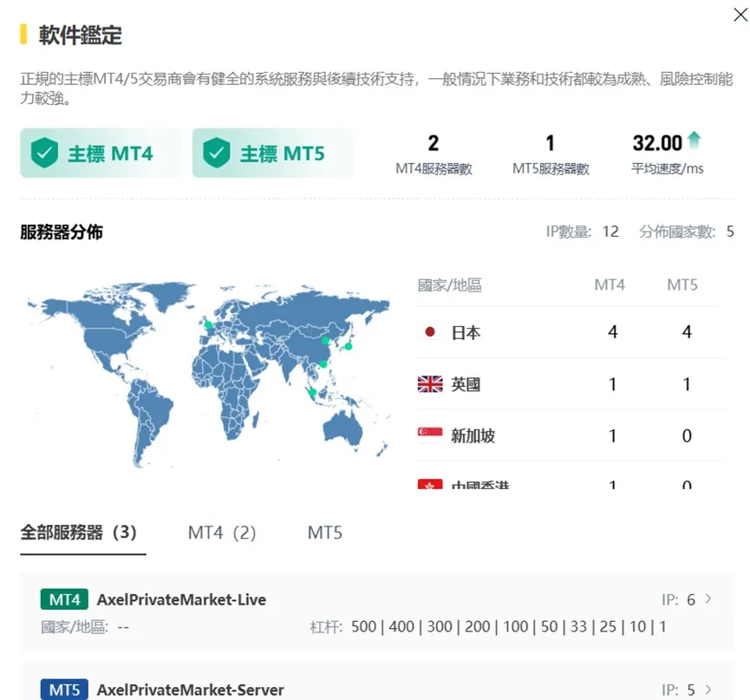Click the Singapore server dot on map
This screenshot has height=700, width=750.
[313, 392]
